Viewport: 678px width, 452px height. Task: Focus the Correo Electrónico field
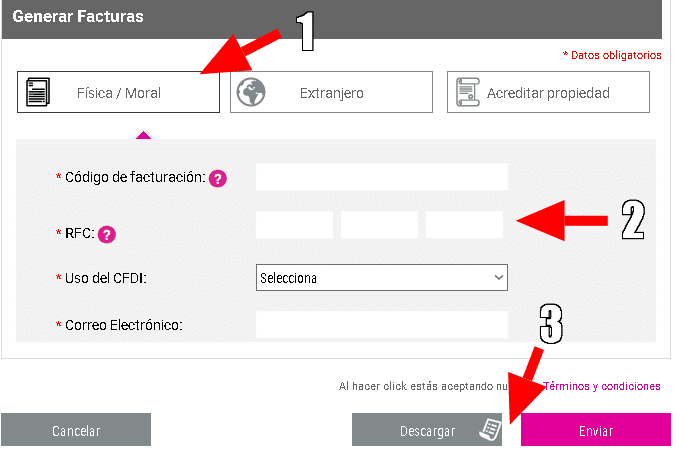pyautogui.click(x=382, y=325)
